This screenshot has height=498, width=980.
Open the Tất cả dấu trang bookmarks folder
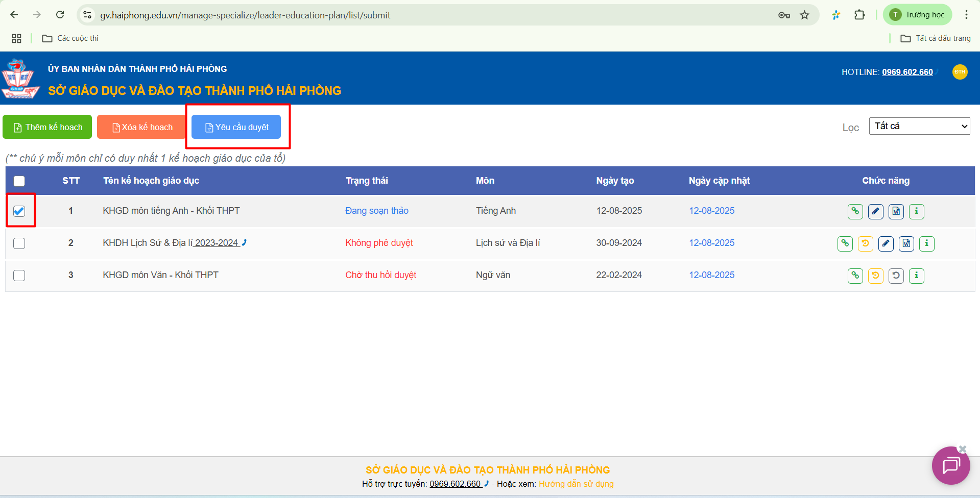[x=936, y=38]
